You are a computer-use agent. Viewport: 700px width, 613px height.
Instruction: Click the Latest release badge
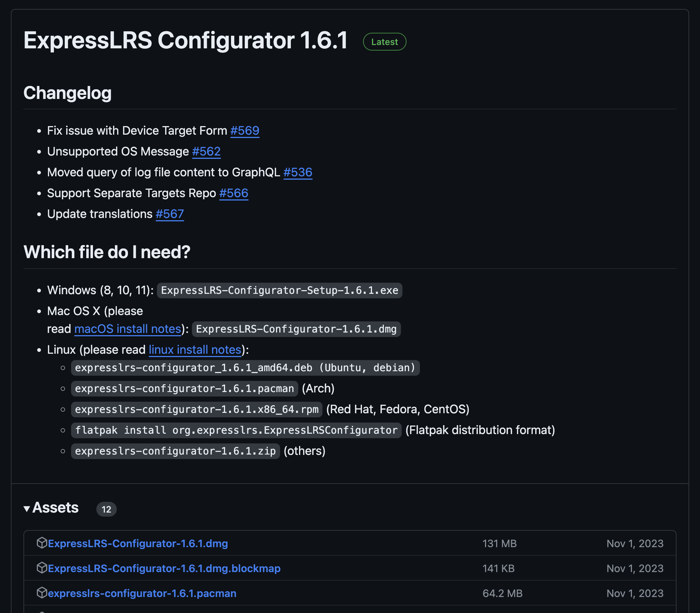(385, 42)
